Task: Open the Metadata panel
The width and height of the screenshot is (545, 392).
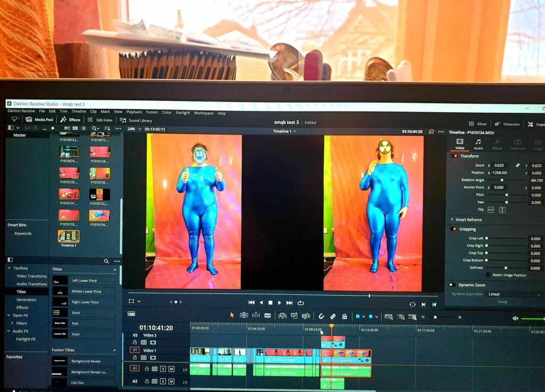Action: point(507,124)
